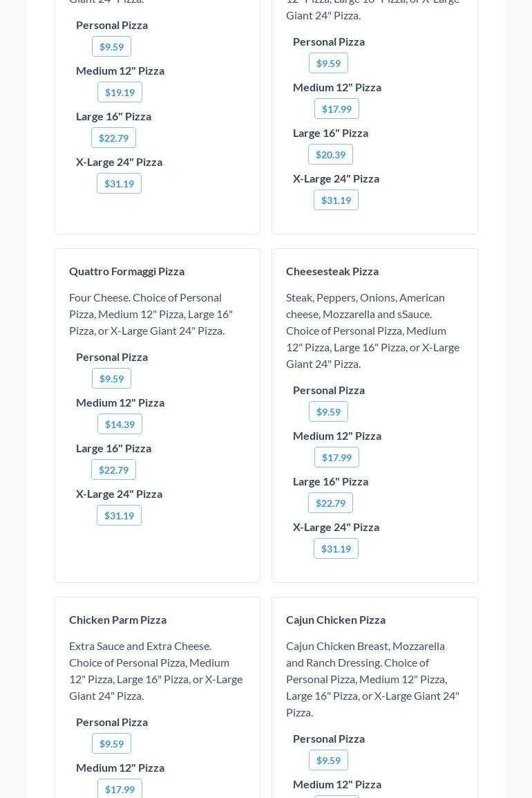532x798 pixels.
Task: Select Cheesesteak Personal Pizza $9.59 price
Action: (328, 411)
